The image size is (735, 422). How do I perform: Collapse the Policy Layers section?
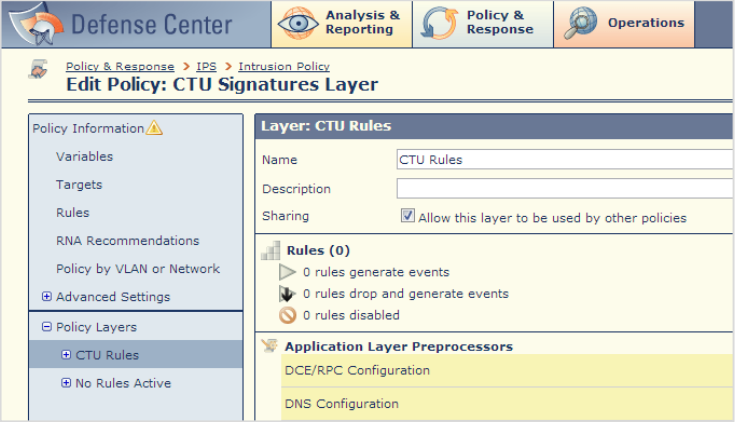point(46,326)
